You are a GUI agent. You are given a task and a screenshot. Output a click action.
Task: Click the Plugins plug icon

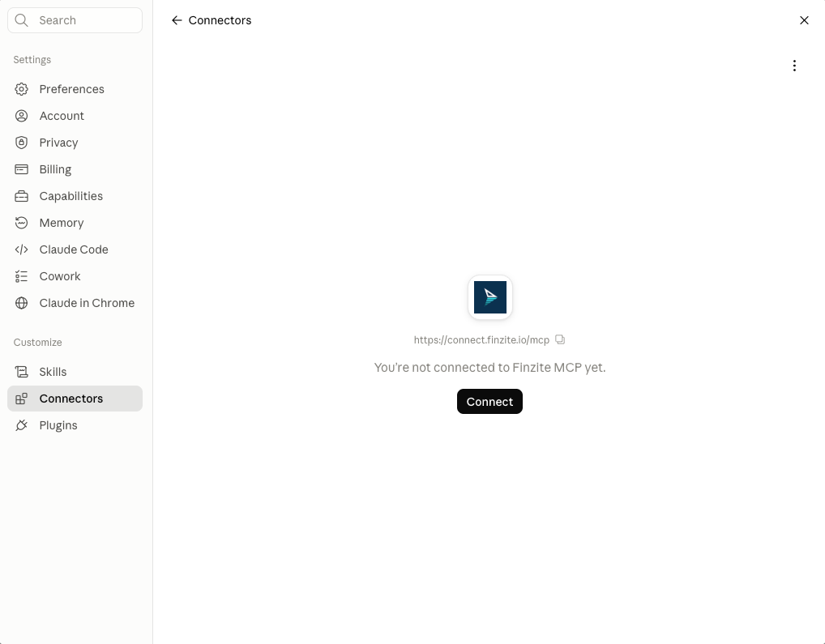(22, 426)
